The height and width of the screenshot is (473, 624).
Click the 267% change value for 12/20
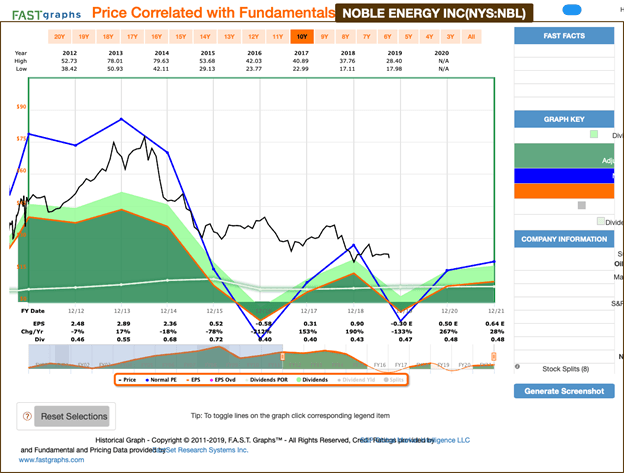tap(448, 331)
